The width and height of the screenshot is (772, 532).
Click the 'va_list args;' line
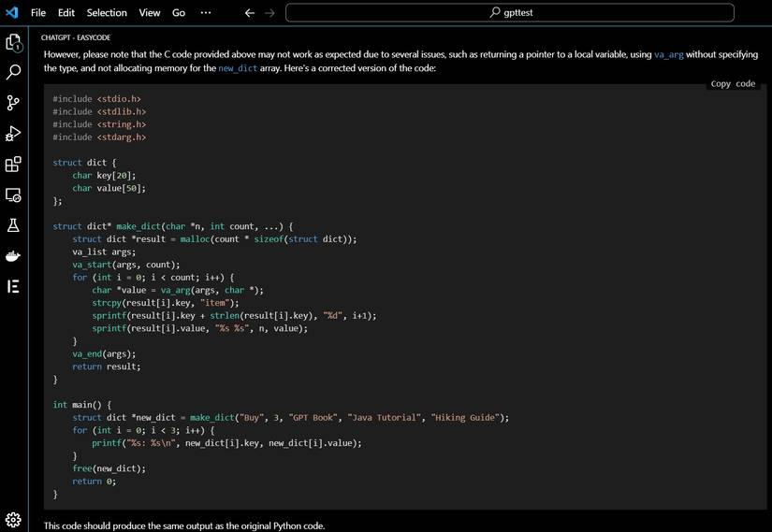click(x=104, y=252)
